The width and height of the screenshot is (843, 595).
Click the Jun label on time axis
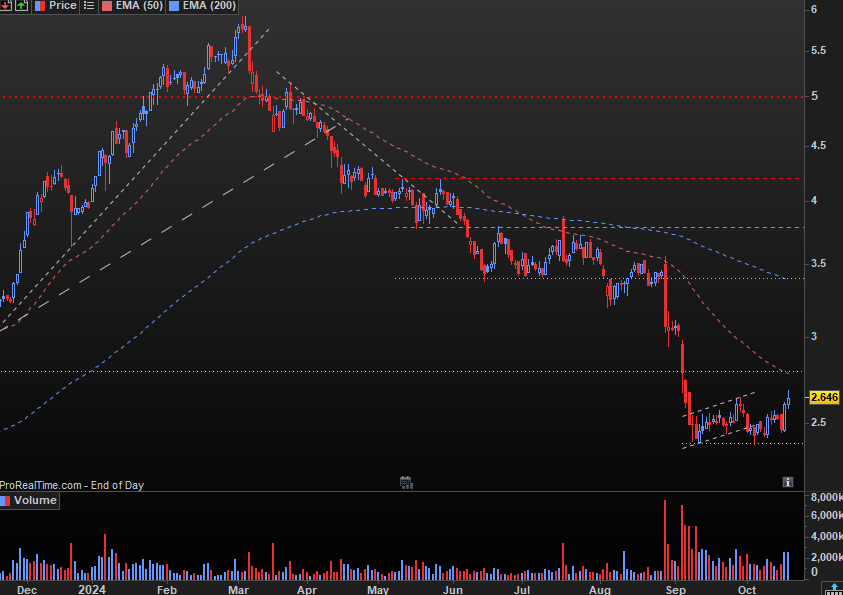[453, 590]
